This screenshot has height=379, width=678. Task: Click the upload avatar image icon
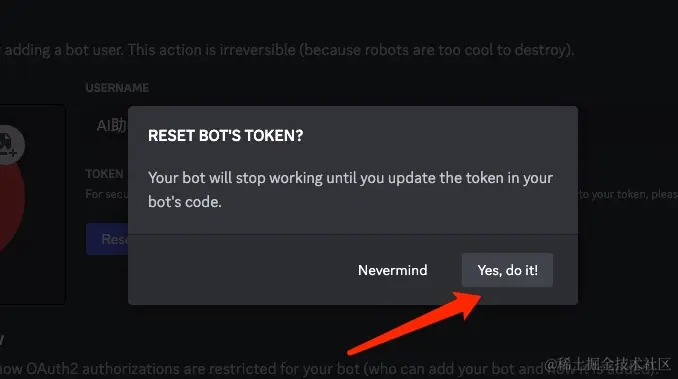click(8, 145)
